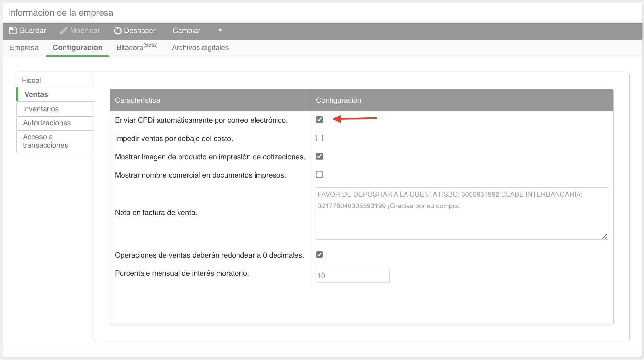Viewport: 644px width, 360px height.
Task: Click the 'Nota en factura de venta.' label
Action: (156, 212)
